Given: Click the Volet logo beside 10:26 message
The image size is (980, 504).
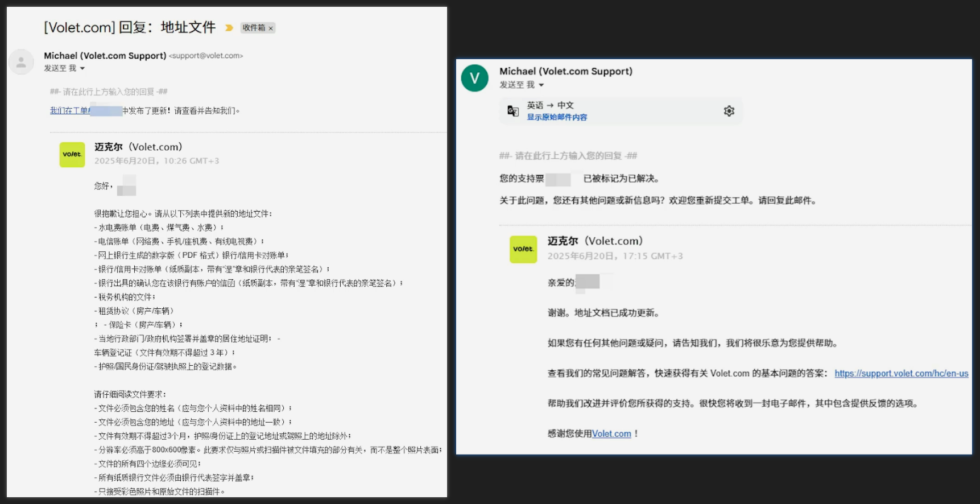Looking at the screenshot, I should [x=72, y=154].
